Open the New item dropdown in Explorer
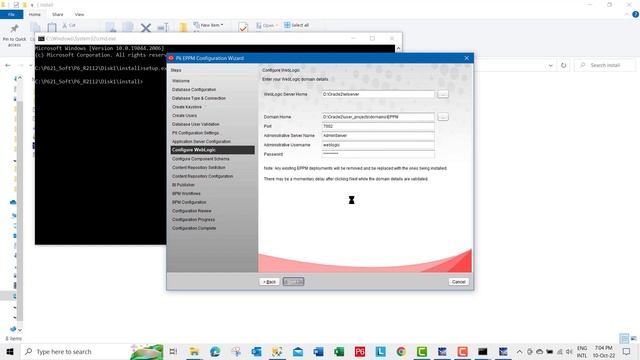The image size is (640, 360). coord(209,25)
